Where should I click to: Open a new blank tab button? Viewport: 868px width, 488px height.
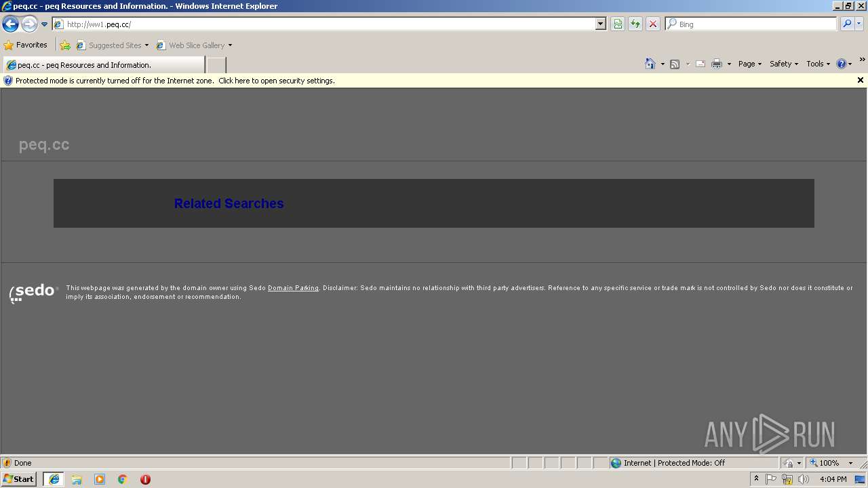[x=216, y=65]
